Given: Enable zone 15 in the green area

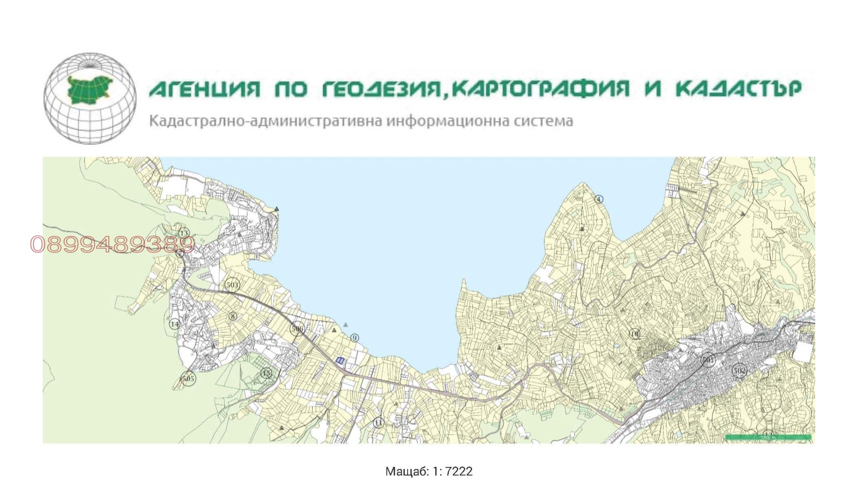Looking at the screenshot, I should point(267,372).
